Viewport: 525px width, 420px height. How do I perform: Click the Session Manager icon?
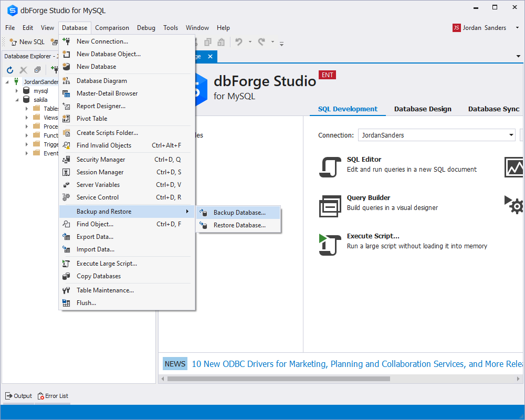66,172
